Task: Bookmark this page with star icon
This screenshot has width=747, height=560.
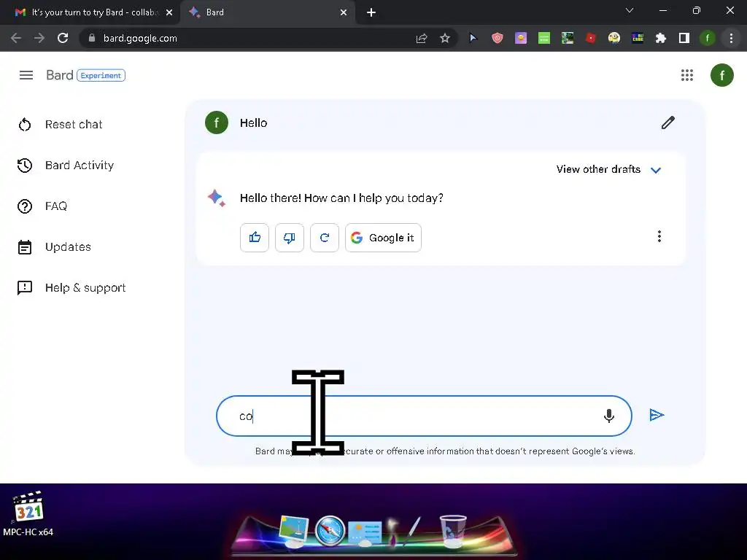Action: point(445,38)
